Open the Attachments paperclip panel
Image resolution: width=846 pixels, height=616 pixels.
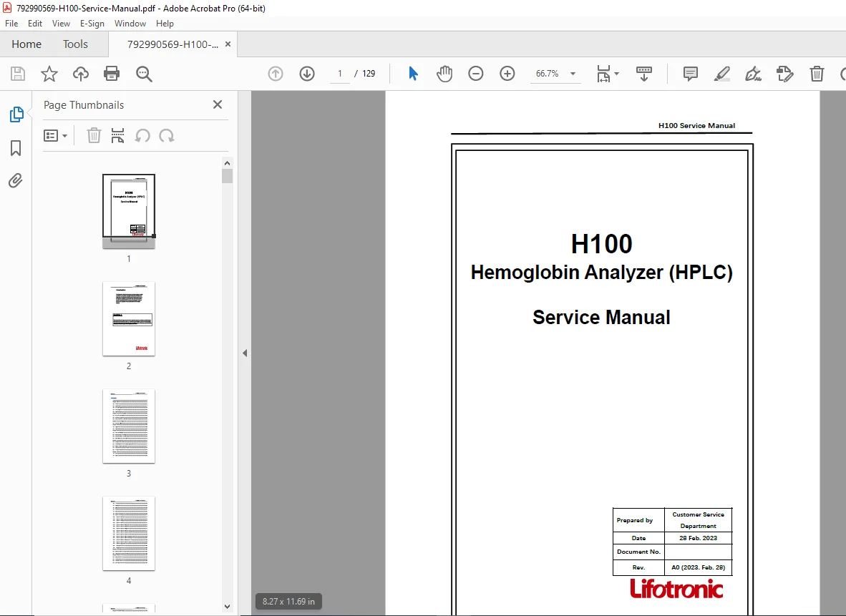[x=16, y=180]
